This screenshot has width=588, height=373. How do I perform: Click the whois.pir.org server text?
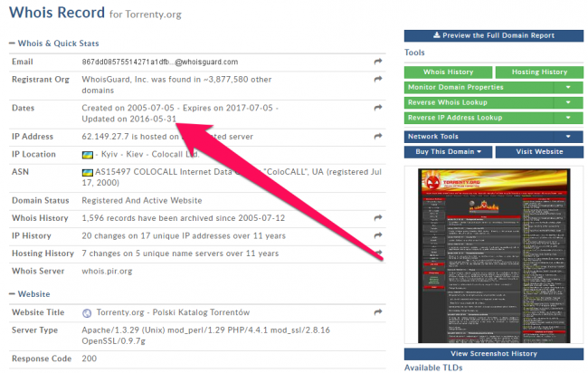click(x=107, y=272)
